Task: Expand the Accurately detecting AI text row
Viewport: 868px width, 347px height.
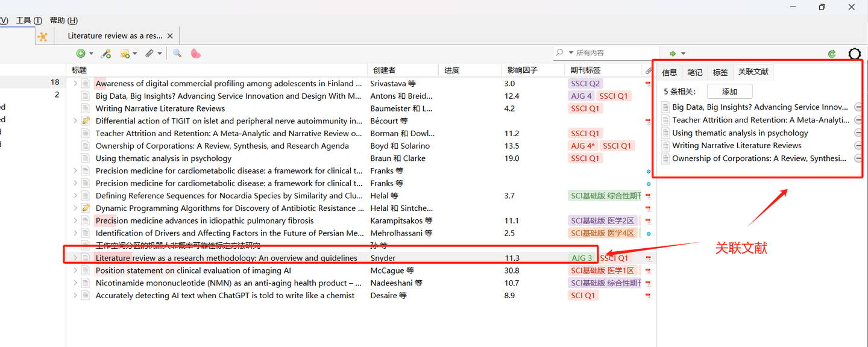Action: click(x=75, y=296)
